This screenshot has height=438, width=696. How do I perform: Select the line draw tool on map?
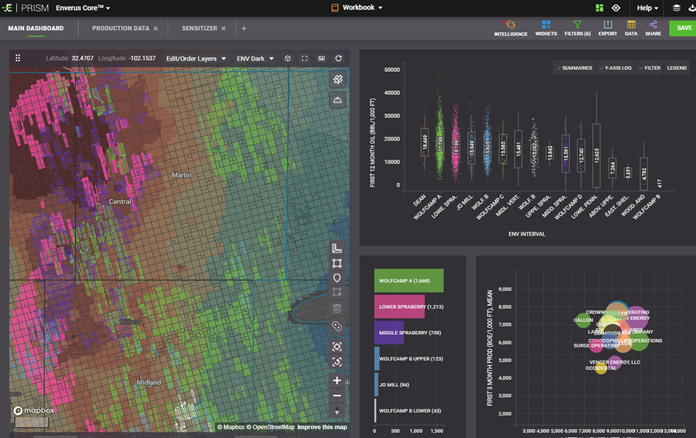pos(337,248)
